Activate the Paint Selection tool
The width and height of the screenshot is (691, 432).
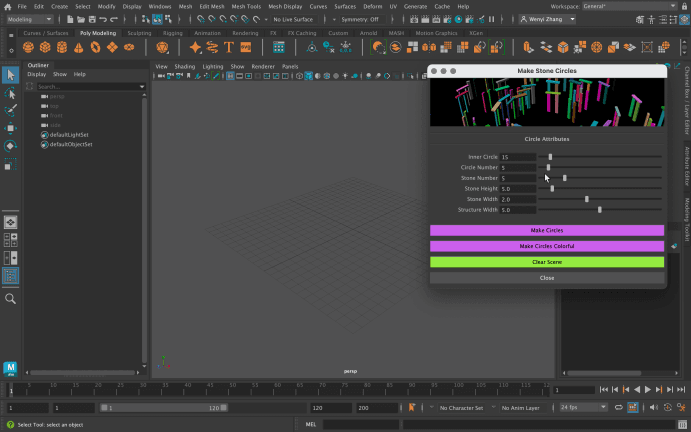click(x=11, y=110)
